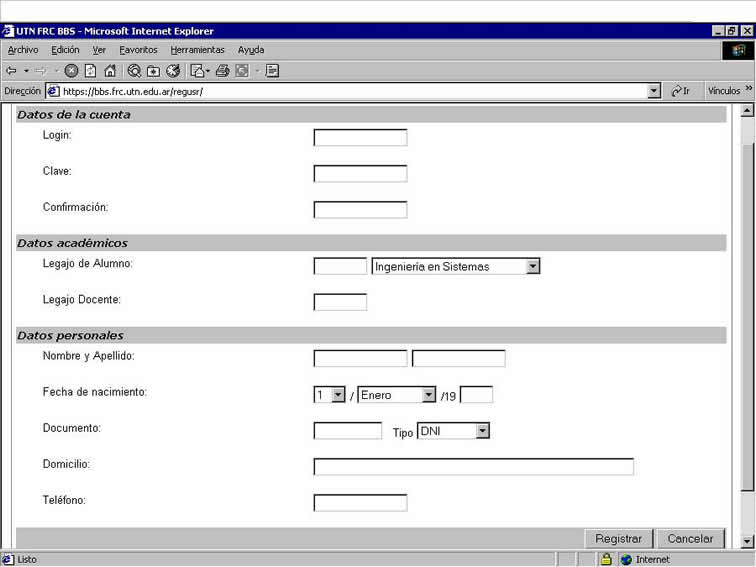Click the page icon in address bar
Screen dimensions: 756x567
[53, 91]
